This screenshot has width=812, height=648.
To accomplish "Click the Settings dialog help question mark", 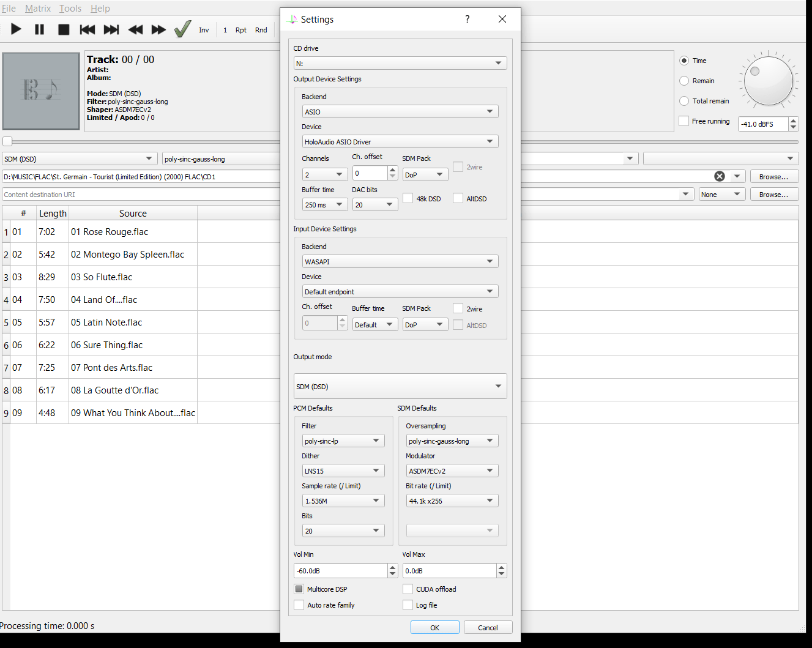I will 467,19.
